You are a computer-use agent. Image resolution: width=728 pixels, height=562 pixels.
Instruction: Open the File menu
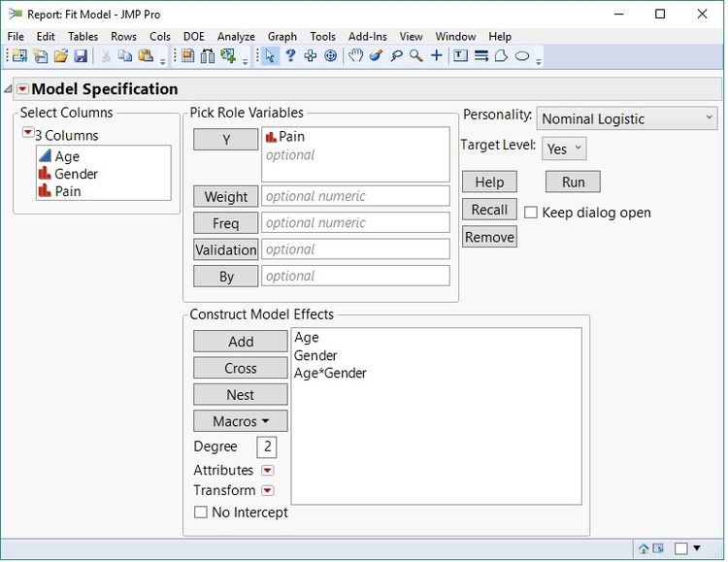(x=16, y=36)
